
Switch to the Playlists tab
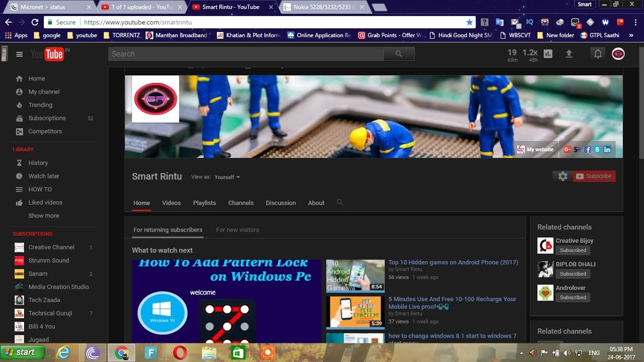point(204,203)
